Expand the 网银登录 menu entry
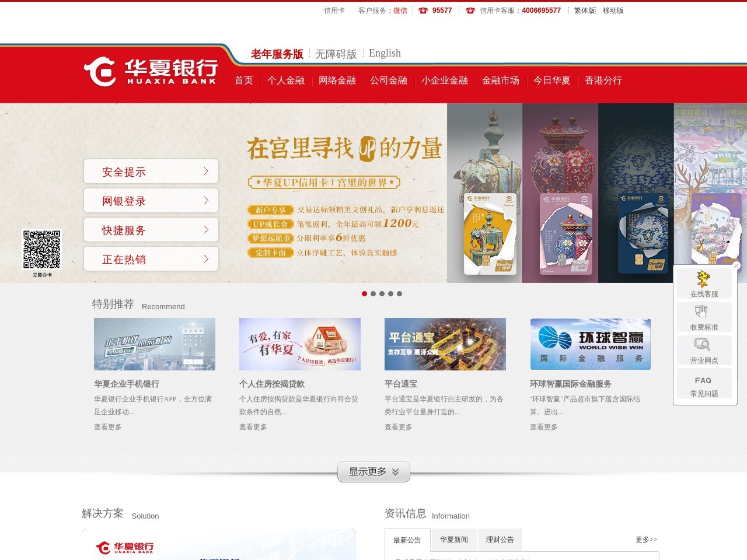Viewport: 747px width, 560px height. coord(151,201)
